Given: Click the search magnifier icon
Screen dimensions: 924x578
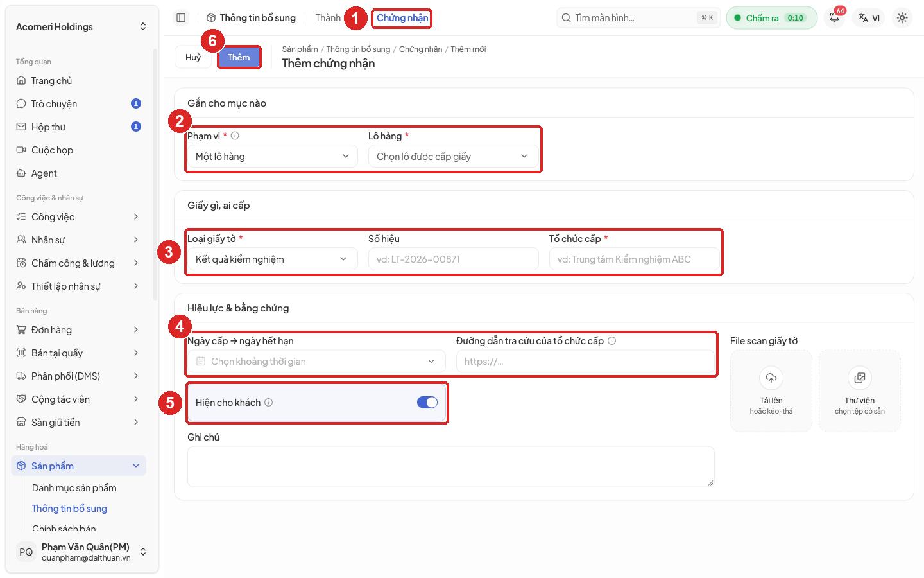Looking at the screenshot, I should tap(566, 18).
